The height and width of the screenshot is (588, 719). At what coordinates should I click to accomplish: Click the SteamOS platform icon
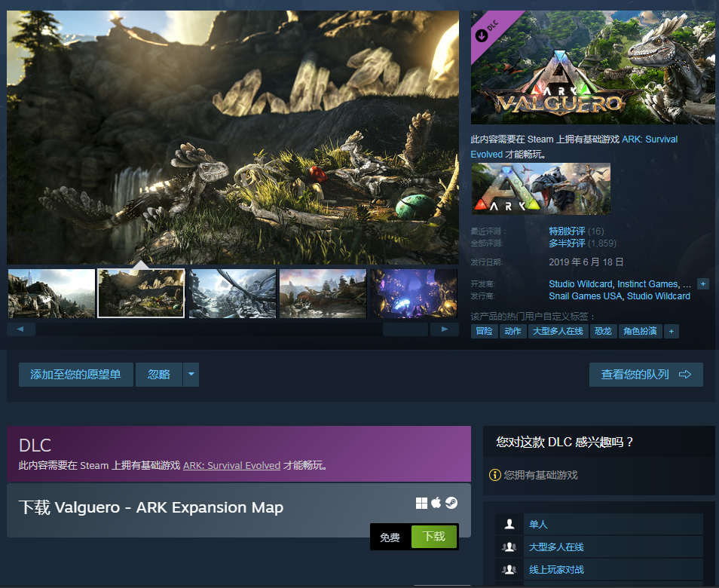(451, 503)
